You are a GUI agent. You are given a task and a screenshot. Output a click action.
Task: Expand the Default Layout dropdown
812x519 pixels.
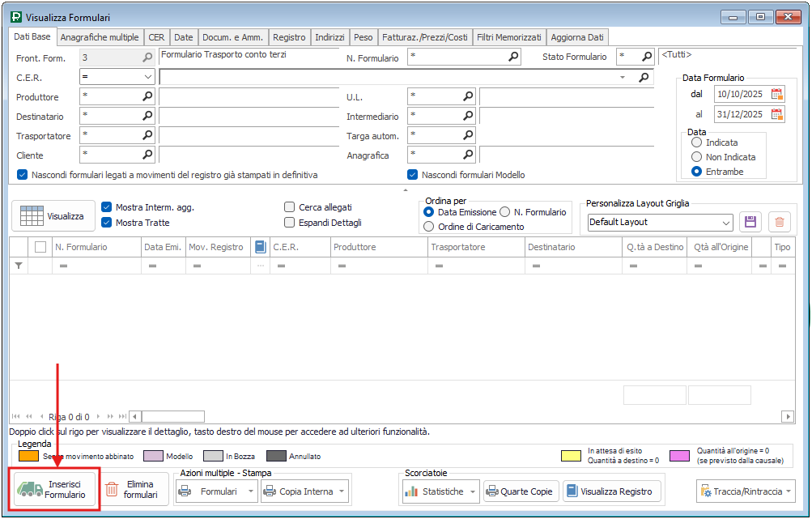[725, 223]
